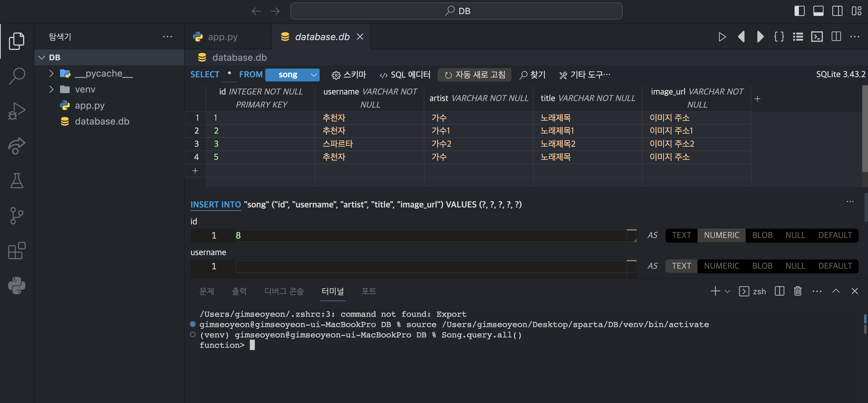Go back with the navigation left arrow
This screenshot has height=403, width=868.
[256, 11]
